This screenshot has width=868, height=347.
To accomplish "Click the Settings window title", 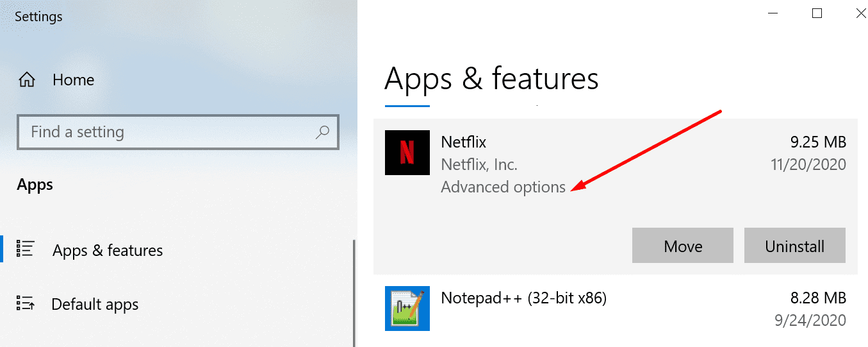I will pyautogui.click(x=38, y=17).
